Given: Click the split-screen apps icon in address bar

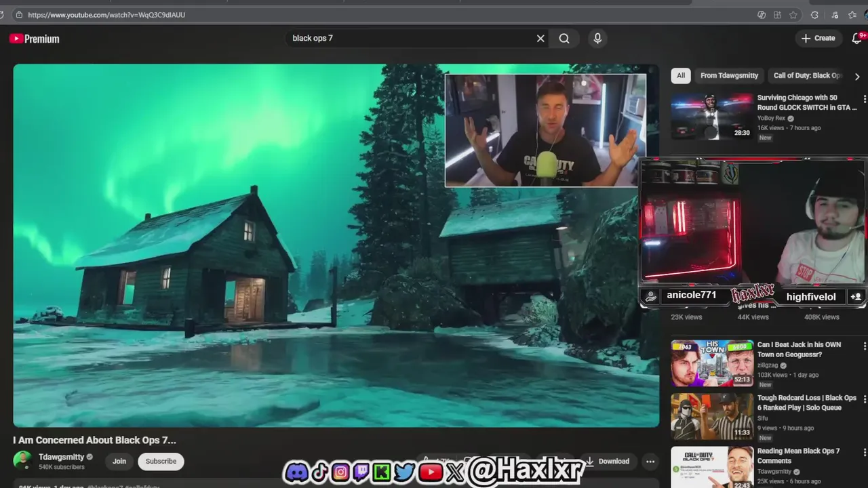Looking at the screenshot, I should click(x=777, y=15).
